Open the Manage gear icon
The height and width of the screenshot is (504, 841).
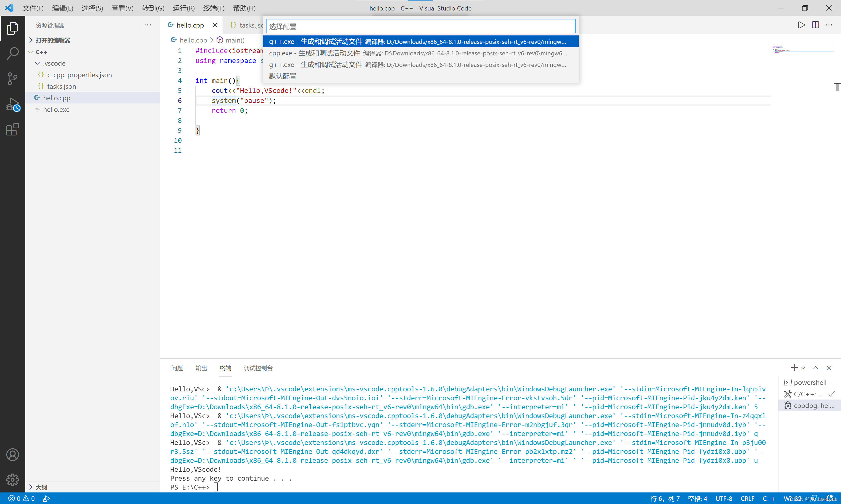13,480
